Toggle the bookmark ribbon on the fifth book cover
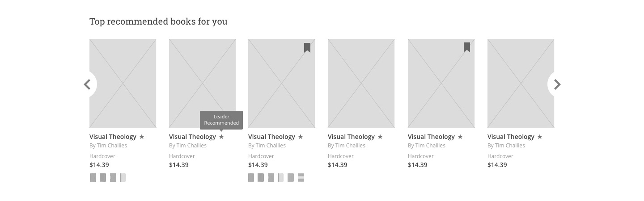 tap(467, 47)
